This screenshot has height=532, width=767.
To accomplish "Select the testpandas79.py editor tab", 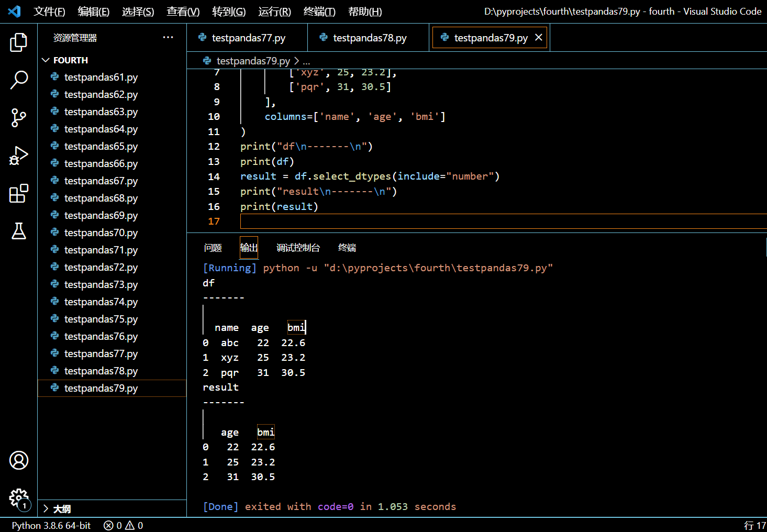I will point(490,38).
